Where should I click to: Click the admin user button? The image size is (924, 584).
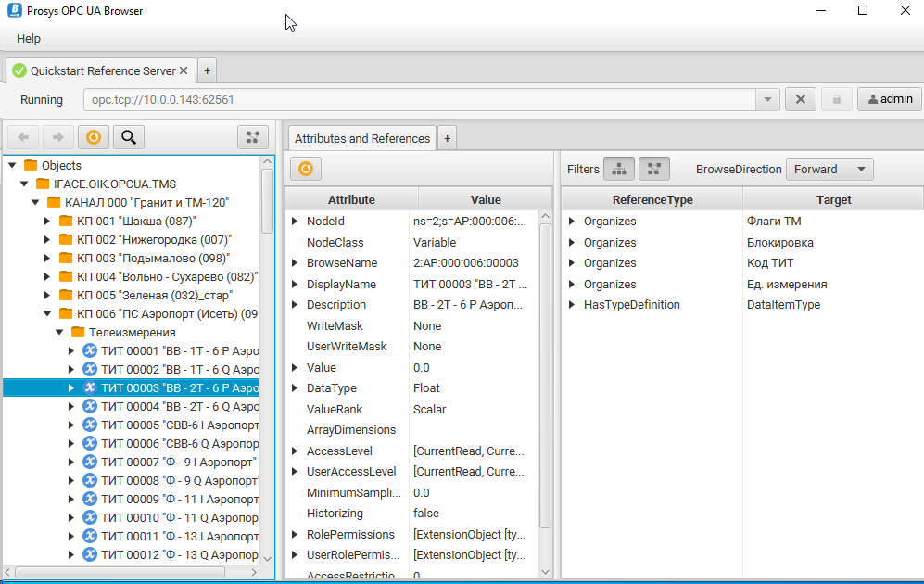point(890,99)
